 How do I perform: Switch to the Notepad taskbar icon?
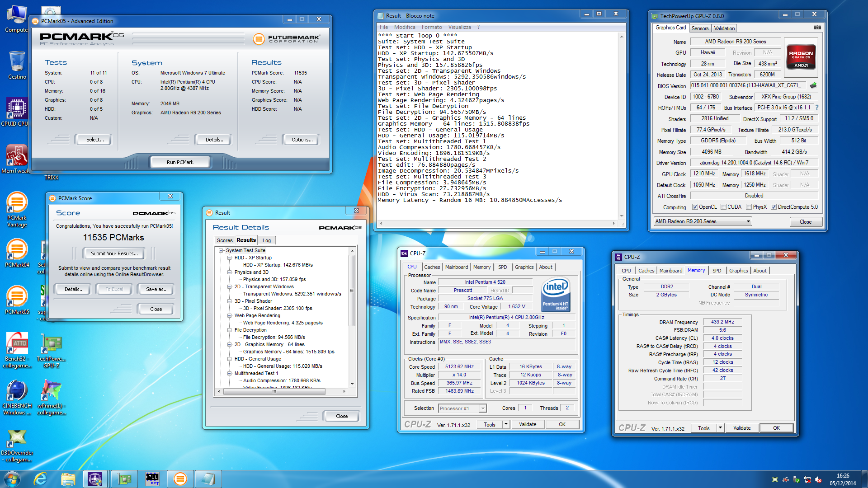(x=208, y=479)
